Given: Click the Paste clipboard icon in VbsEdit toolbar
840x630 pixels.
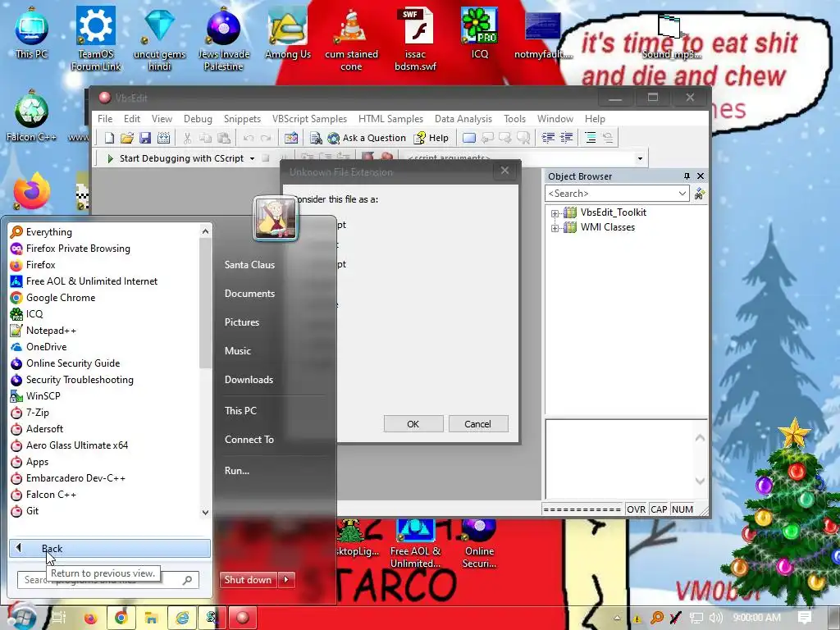Looking at the screenshot, I should pos(224,138).
